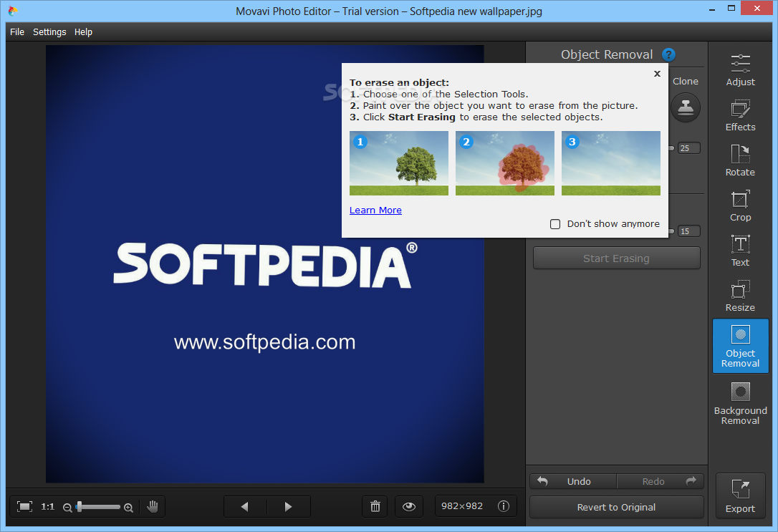Click the Softpedia wallpaper image canvas

click(265, 263)
